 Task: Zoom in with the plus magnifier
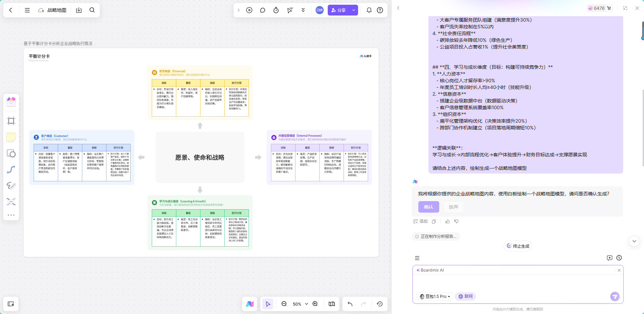(315, 304)
